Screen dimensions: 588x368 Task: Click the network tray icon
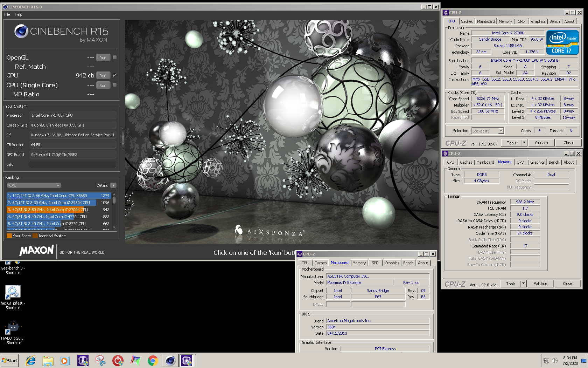pos(546,360)
